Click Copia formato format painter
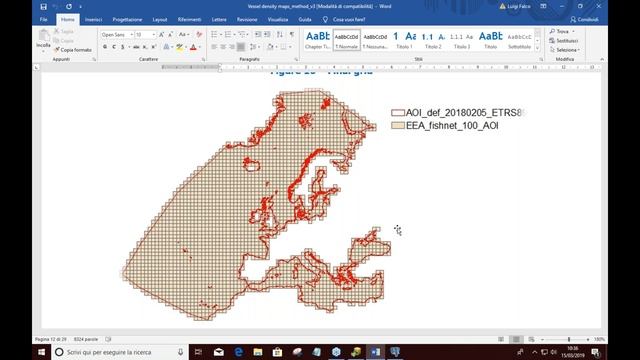The width and height of the screenshot is (640, 360). [x=73, y=50]
